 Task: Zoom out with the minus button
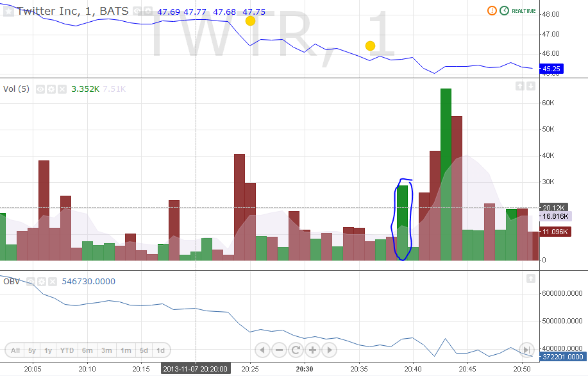pos(279,350)
